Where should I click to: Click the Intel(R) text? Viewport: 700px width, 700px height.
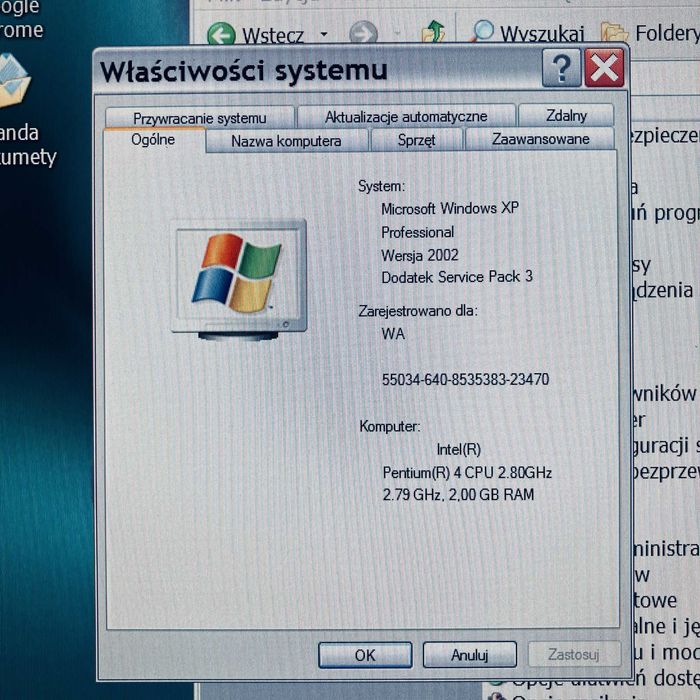pos(458,449)
